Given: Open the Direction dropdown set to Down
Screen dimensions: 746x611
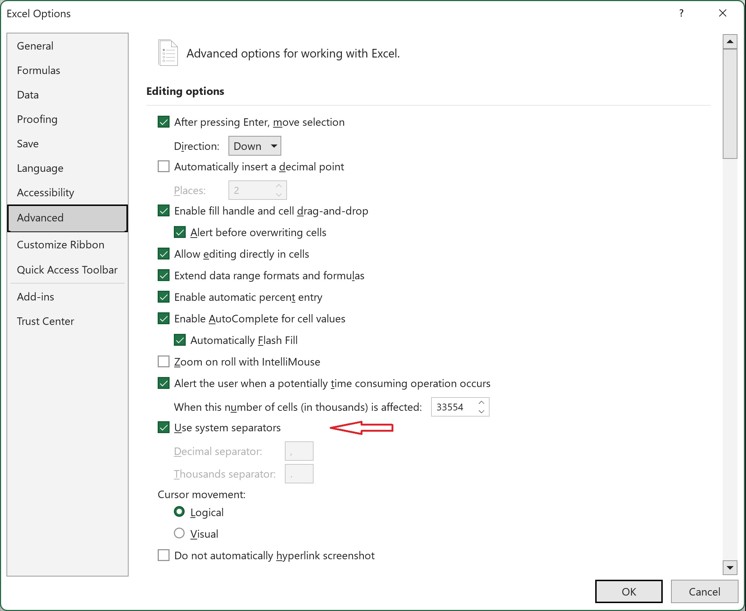Looking at the screenshot, I should 255,146.
